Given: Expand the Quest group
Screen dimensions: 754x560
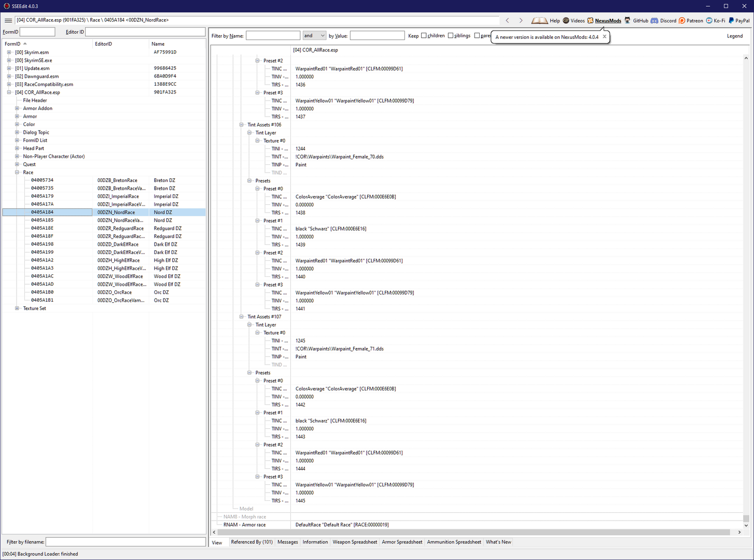Looking at the screenshot, I should tap(17, 164).
